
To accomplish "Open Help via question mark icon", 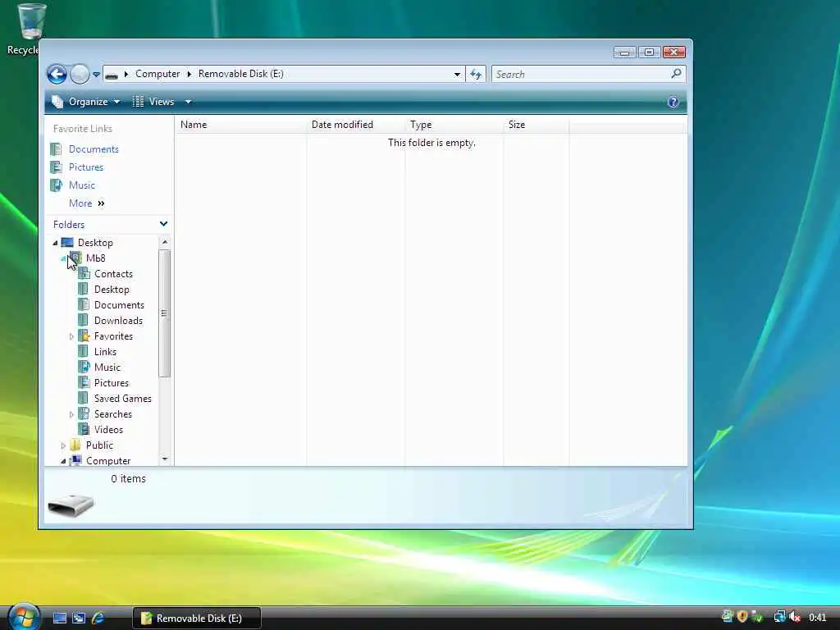I will (x=673, y=102).
